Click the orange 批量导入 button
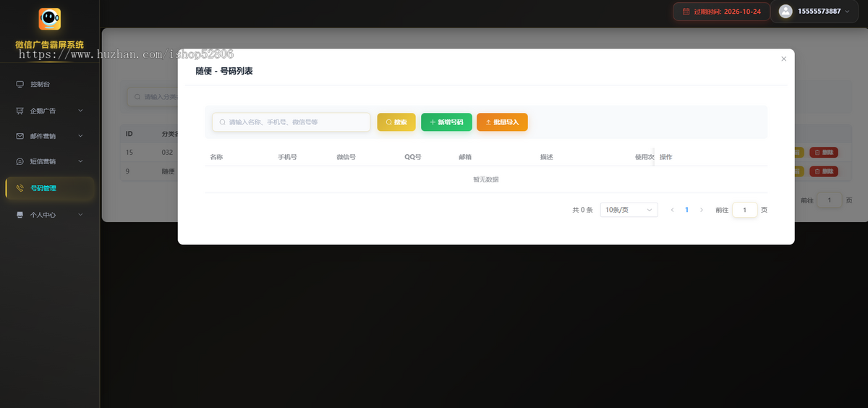This screenshot has width=868, height=408. 502,122
